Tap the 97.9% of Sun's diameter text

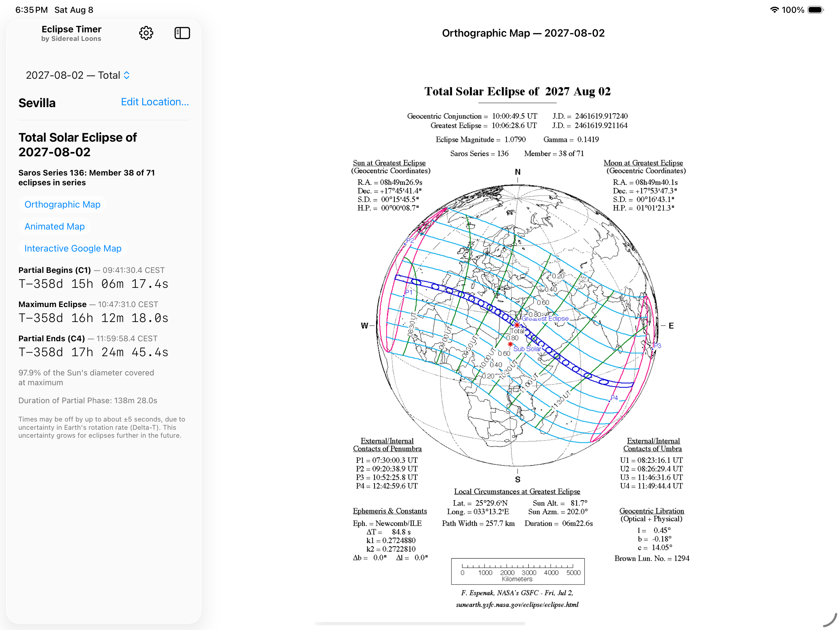(x=86, y=378)
